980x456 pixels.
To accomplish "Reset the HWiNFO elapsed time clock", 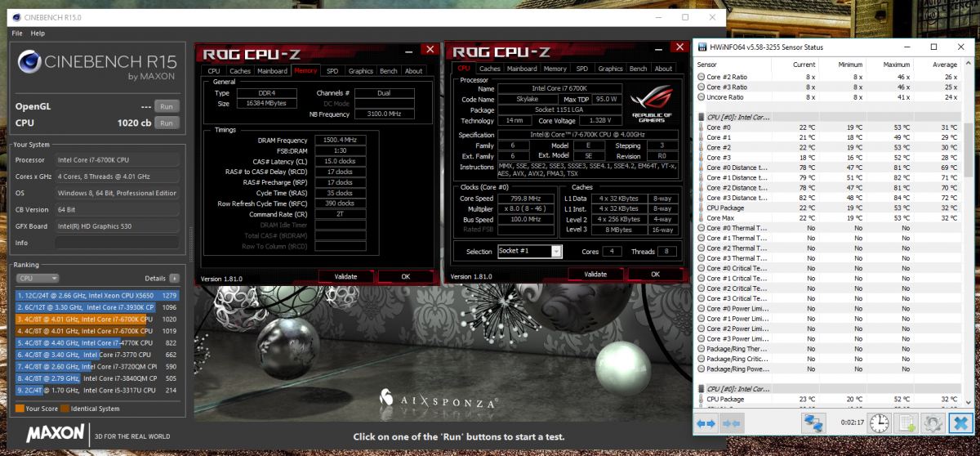I will click(x=879, y=422).
